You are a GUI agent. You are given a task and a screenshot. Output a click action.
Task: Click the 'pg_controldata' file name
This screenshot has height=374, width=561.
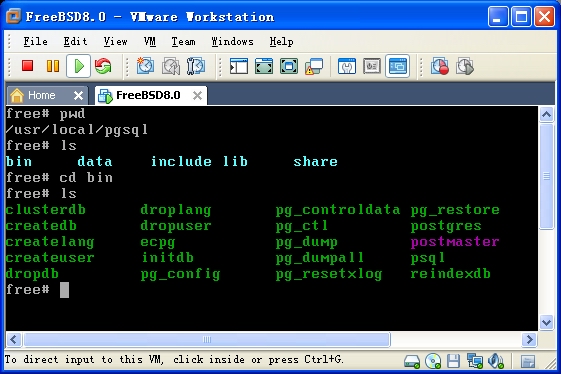(338, 210)
